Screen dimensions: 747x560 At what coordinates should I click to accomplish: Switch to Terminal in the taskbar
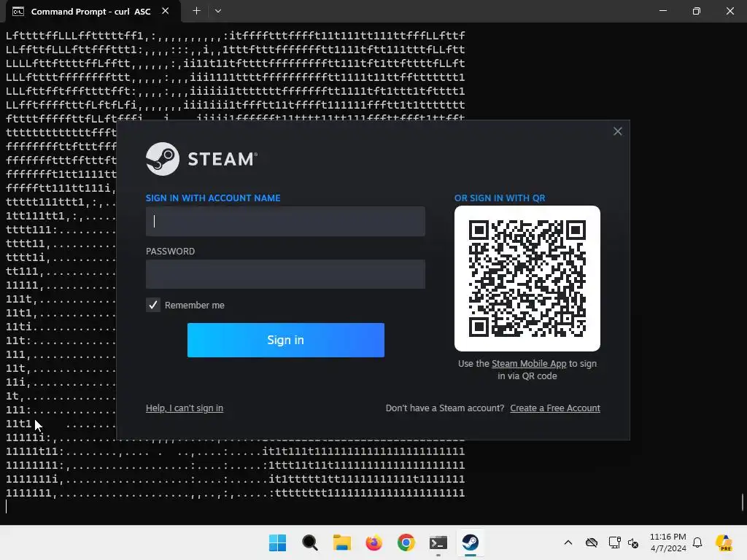point(438,542)
